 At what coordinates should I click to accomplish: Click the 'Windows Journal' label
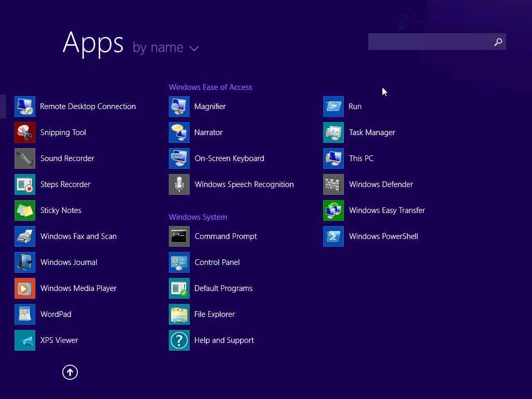tap(69, 262)
